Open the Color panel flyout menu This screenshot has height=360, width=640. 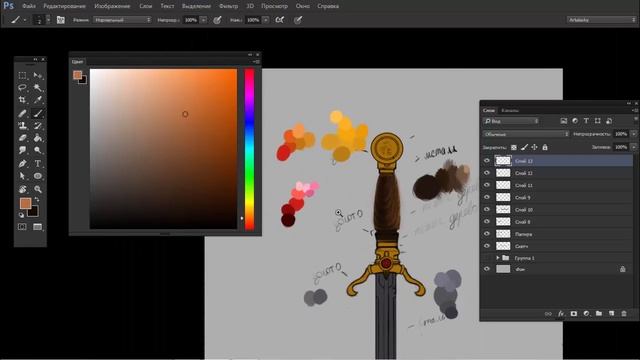pyautogui.click(x=256, y=62)
